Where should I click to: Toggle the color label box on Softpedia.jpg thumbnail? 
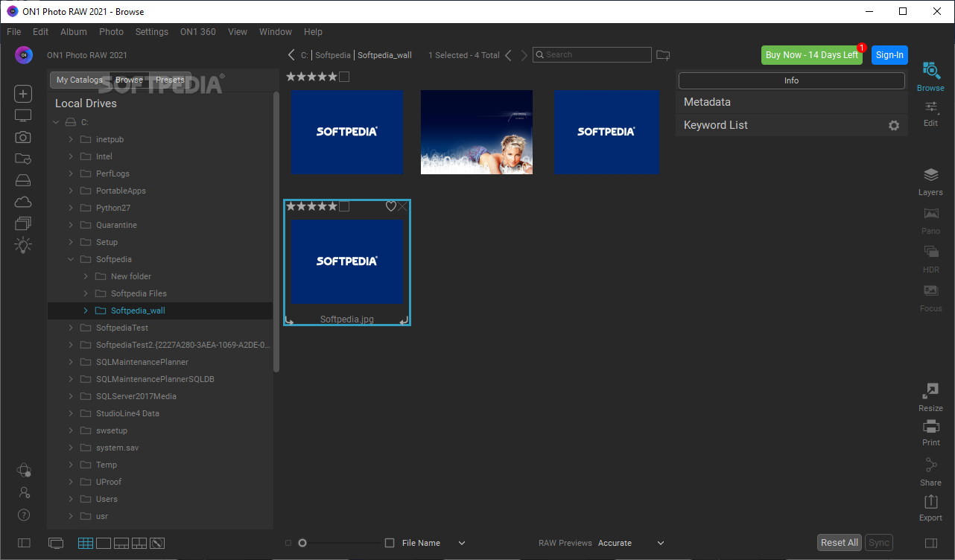[x=344, y=206]
